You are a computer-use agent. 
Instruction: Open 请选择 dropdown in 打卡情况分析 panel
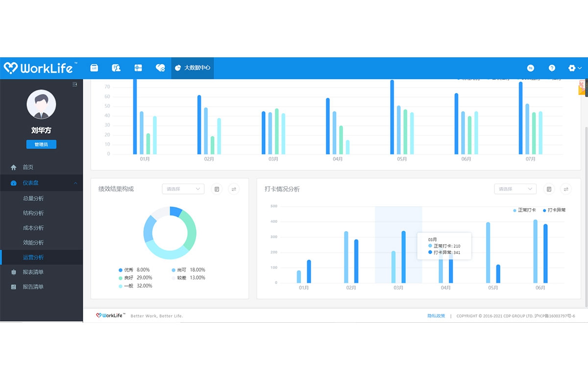[x=515, y=189]
